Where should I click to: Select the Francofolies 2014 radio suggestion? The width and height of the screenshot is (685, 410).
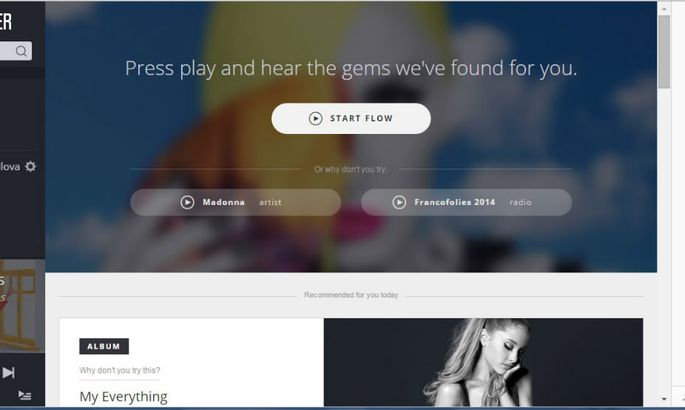[x=467, y=202]
